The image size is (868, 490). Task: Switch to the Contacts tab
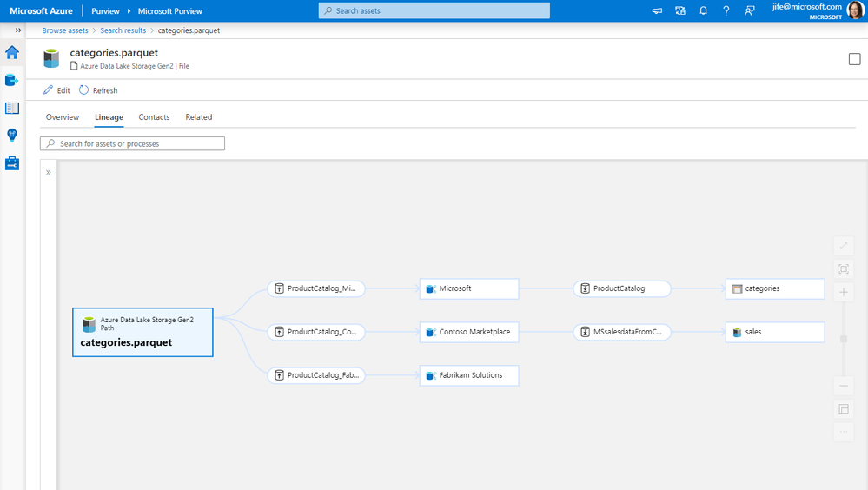(x=154, y=116)
